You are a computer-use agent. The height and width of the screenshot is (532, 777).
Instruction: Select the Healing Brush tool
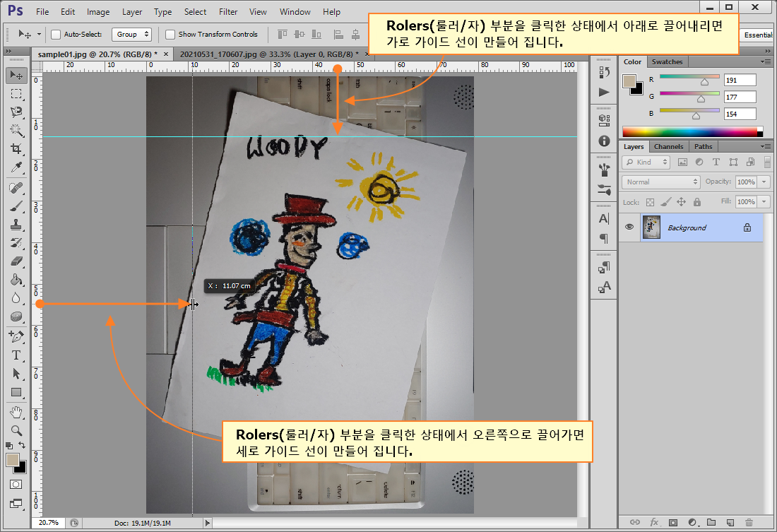tap(16, 188)
